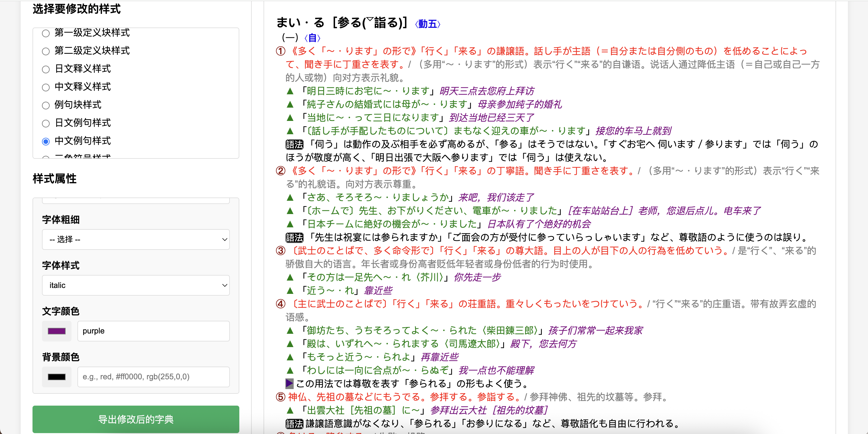868x434 pixels.
Task: Click the 背景颜色 text input field
Action: point(153,377)
